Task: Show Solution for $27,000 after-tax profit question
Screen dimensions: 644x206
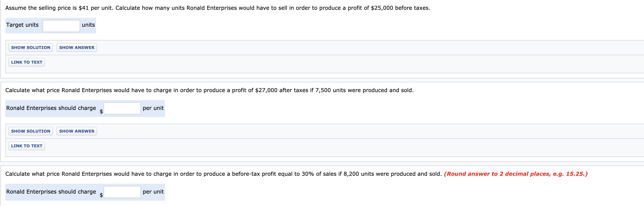Action: 30,131
